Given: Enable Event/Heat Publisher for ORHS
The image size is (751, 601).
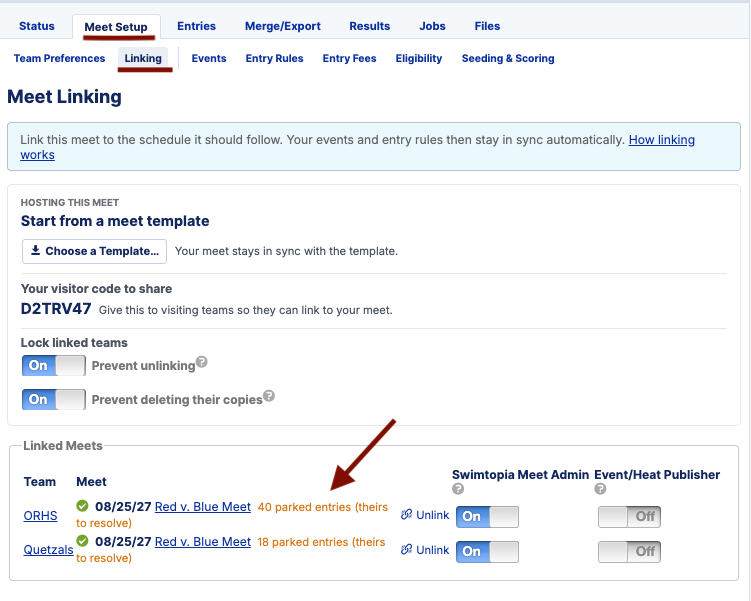Looking at the screenshot, I should 629,517.
